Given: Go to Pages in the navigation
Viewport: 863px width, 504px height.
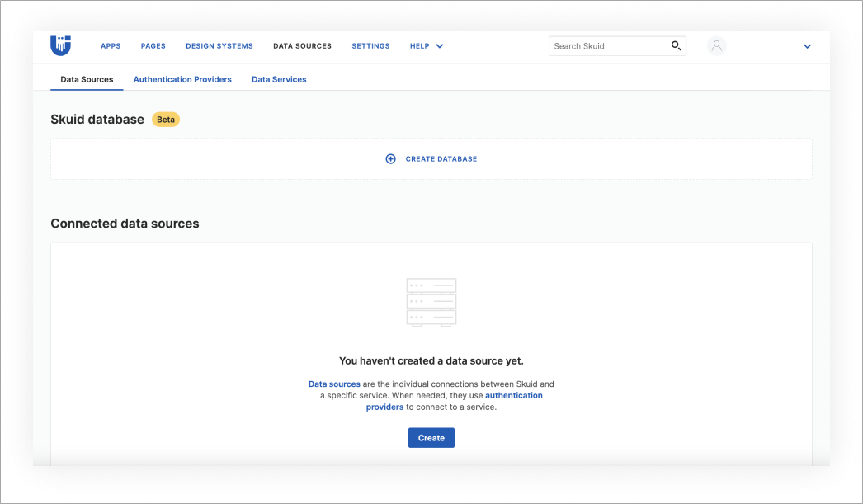Looking at the screenshot, I should click(x=153, y=46).
